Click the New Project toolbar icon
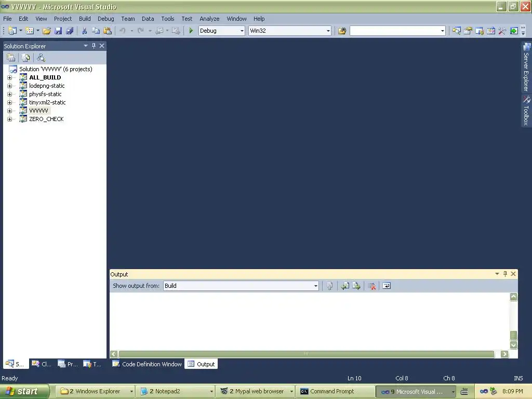Screen dimensions: 532x399 (12, 31)
